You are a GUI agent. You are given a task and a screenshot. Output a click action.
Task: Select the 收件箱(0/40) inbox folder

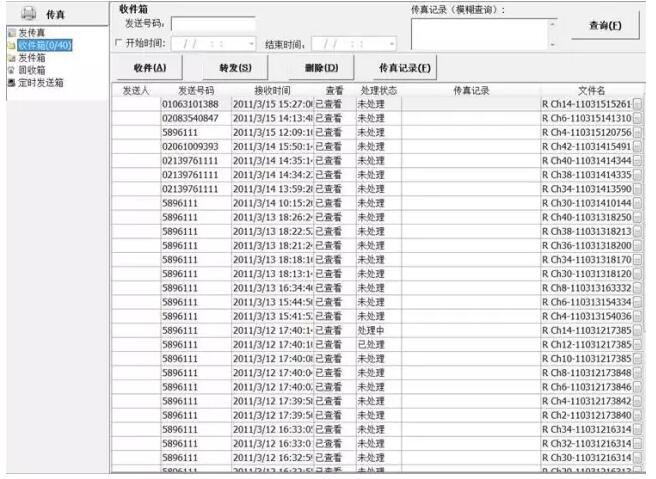(x=40, y=46)
